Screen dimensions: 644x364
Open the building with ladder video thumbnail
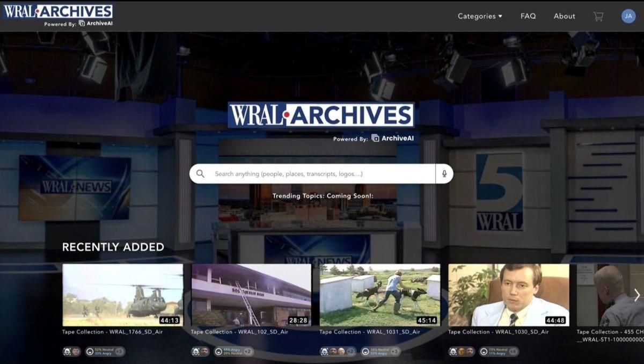pyautogui.click(x=251, y=295)
